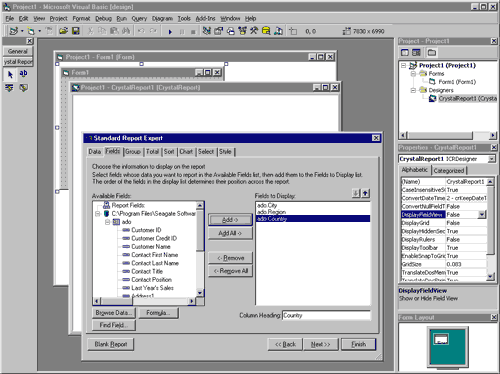The width and height of the screenshot is (500, 374).
Task: Click View Object icon in Project panel
Action: (416, 52)
